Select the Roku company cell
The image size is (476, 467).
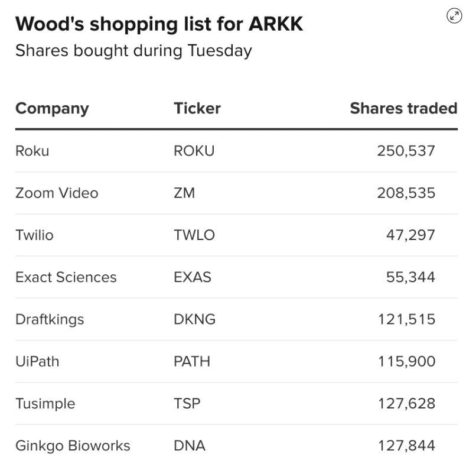point(32,151)
